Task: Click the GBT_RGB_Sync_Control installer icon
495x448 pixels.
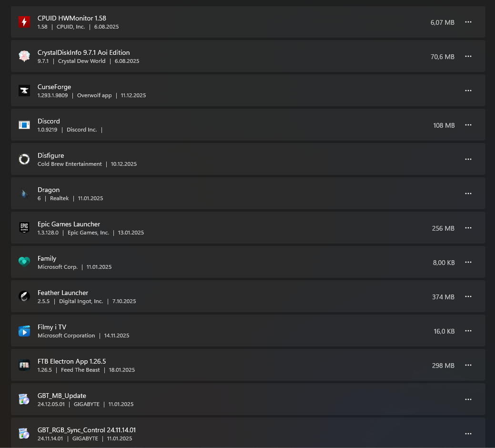Action: click(x=24, y=434)
